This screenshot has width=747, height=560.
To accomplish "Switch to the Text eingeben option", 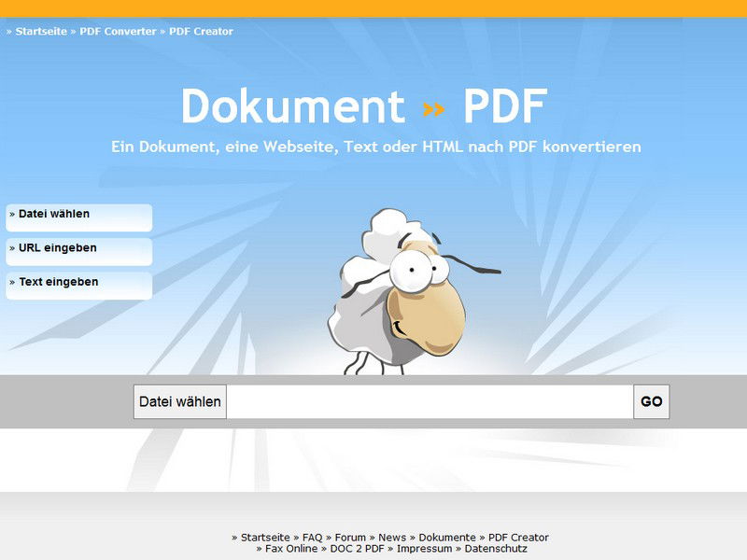I will point(79,286).
